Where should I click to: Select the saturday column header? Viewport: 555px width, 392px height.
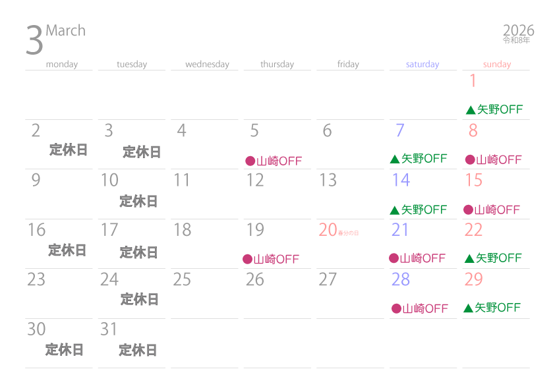(423, 65)
